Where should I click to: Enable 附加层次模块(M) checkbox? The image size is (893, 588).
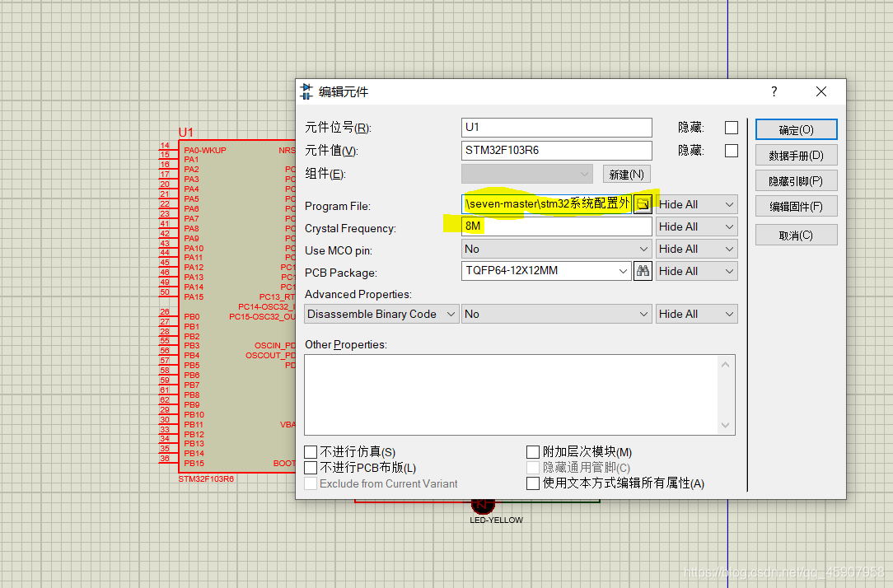pos(532,452)
